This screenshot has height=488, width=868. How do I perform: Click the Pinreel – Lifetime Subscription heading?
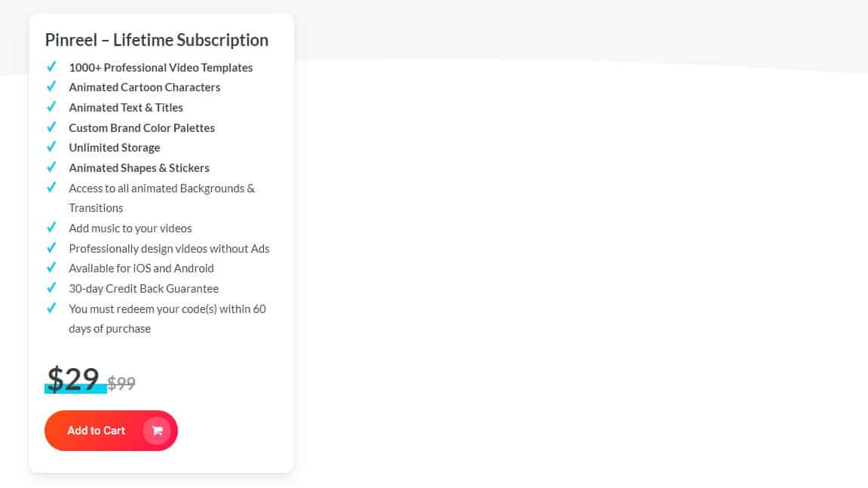click(x=157, y=40)
